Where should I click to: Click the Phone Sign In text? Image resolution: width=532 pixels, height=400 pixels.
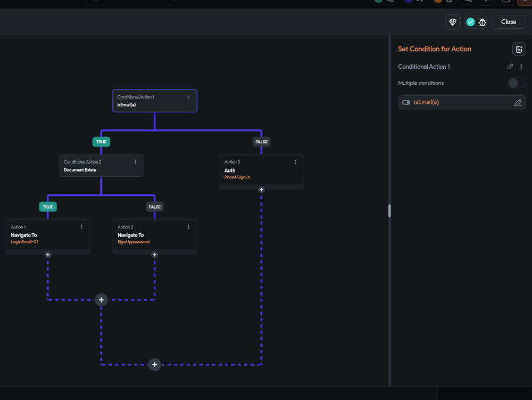pyautogui.click(x=237, y=177)
